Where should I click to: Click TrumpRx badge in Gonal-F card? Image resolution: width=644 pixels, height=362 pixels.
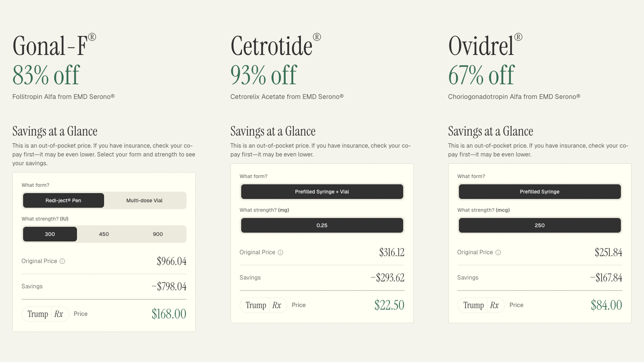(45, 314)
